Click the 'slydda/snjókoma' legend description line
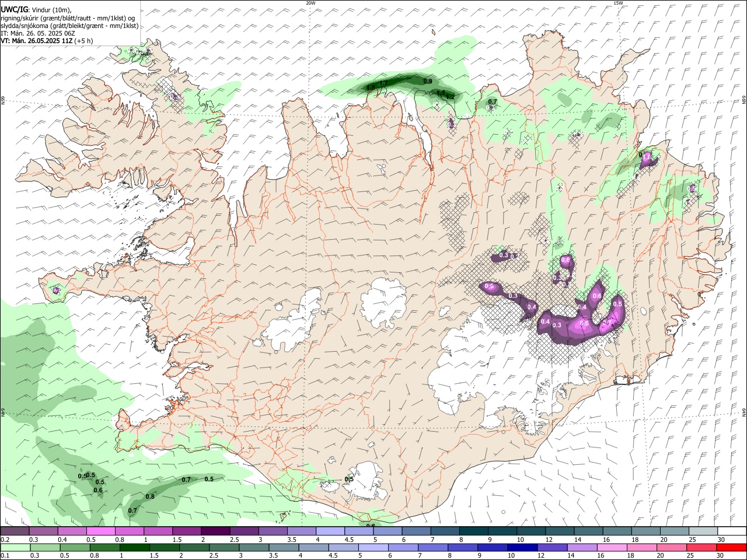Viewport: 747px width, 560px height. point(69,26)
